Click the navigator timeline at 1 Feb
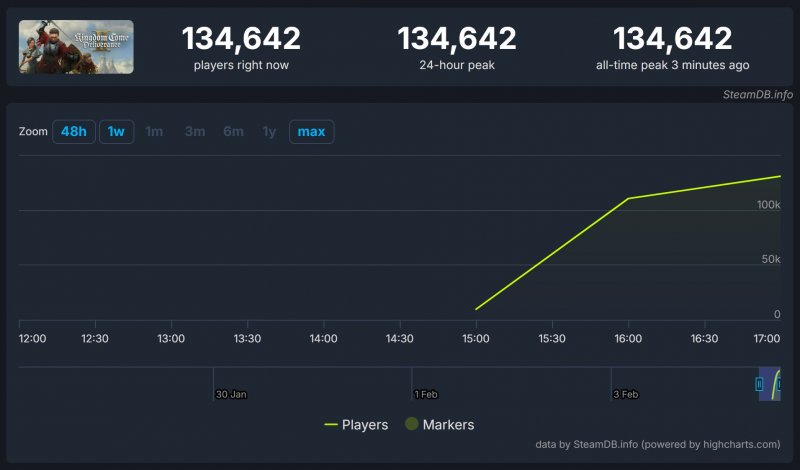Image resolution: width=800 pixels, height=470 pixels. [x=412, y=384]
